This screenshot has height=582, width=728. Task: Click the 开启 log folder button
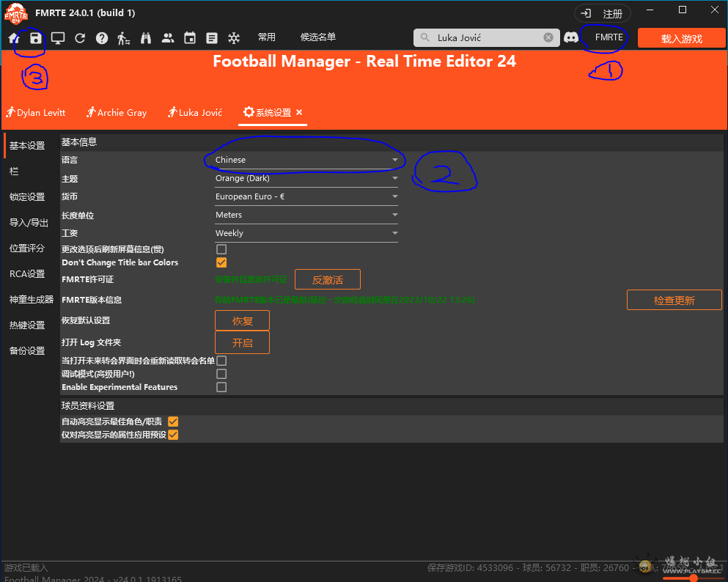[x=243, y=342]
